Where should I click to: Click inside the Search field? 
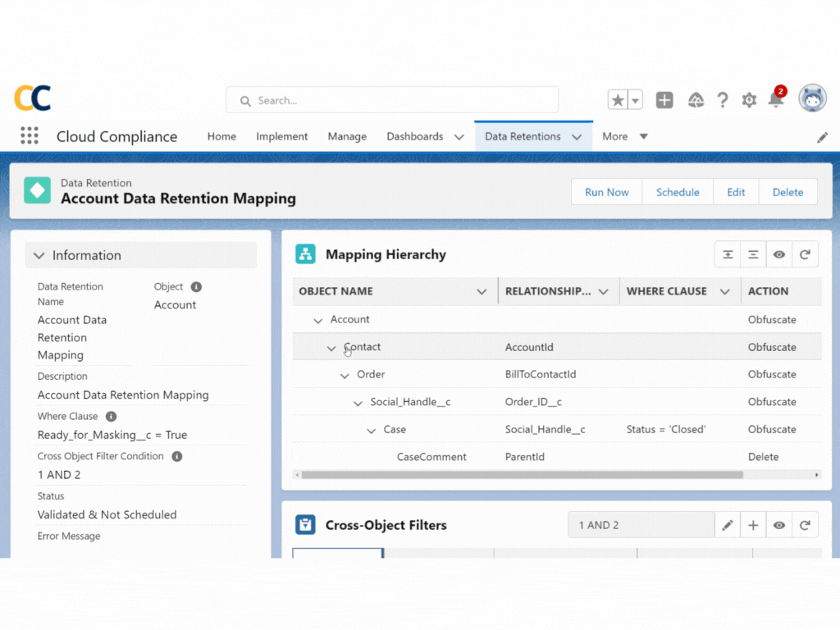point(391,100)
